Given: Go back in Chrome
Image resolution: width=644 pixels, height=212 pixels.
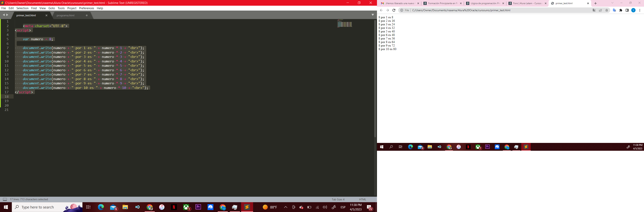Looking at the screenshot, I should click(381, 10).
